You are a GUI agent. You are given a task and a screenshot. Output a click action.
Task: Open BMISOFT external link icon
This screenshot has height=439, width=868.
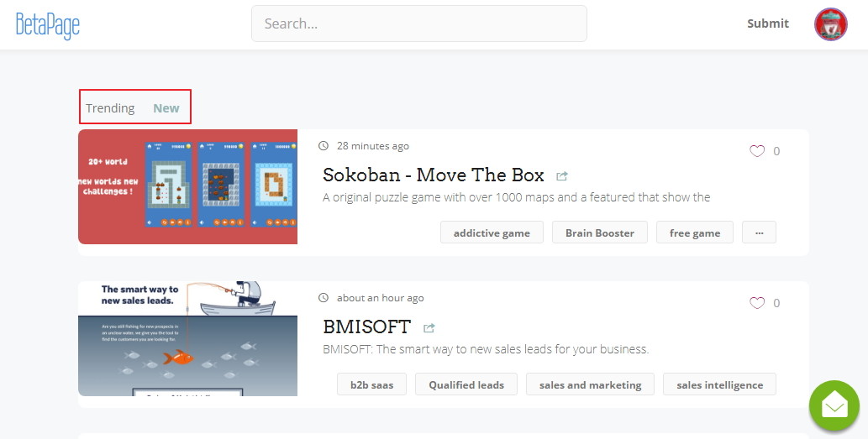pyautogui.click(x=429, y=327)
